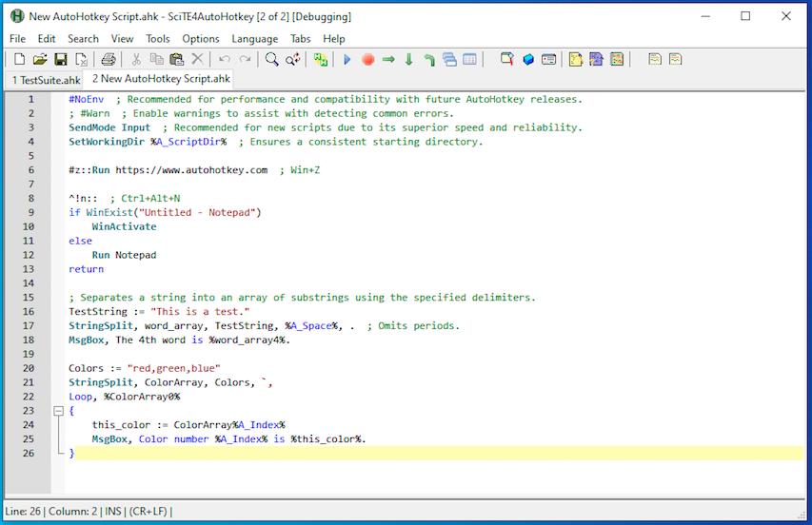Screen dimensions: 812x525
Task: Click the second-to-last small document icon
Action: click(x=655, y=59)
